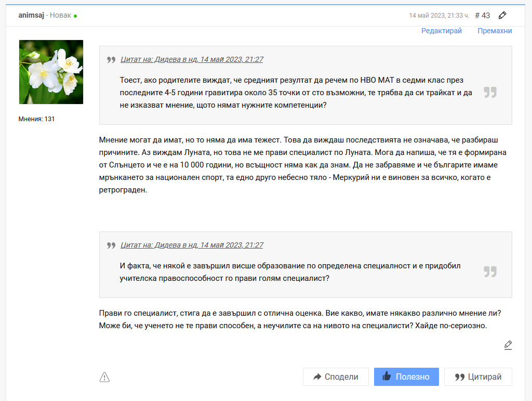Viewport: 532px width, 401px height.
Task: Mark the post as Полезно
Action: pos(406,377)
